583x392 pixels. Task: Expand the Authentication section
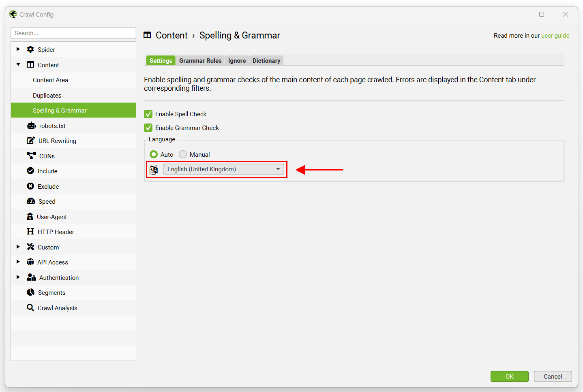(18, 277)
